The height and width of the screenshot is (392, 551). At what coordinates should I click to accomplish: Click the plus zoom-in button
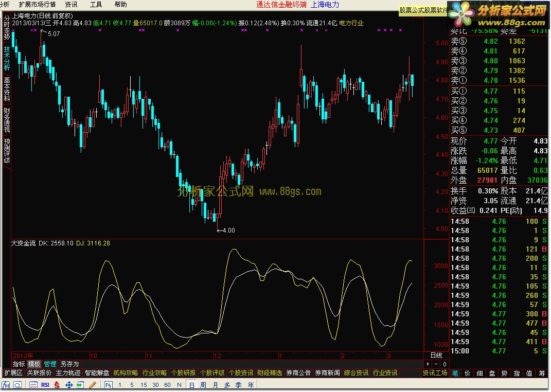point(428,364)
